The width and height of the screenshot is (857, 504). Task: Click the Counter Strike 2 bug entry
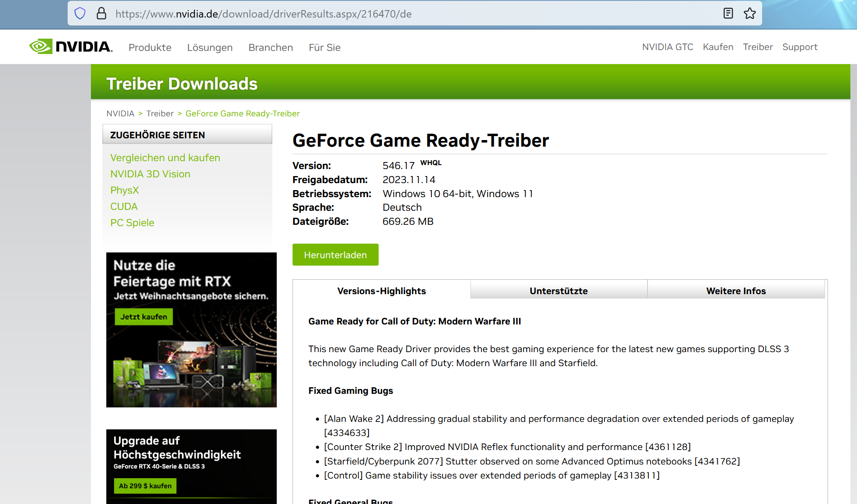tap(507, 446)
